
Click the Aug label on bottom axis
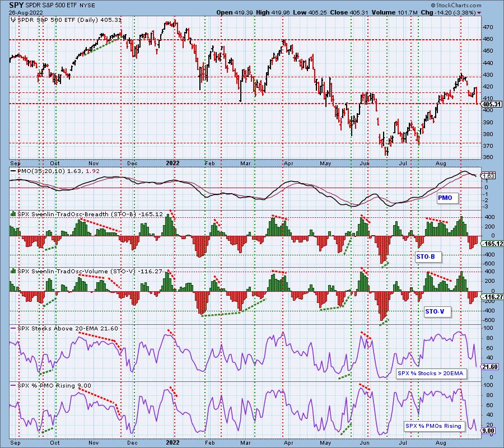[441, 442]
